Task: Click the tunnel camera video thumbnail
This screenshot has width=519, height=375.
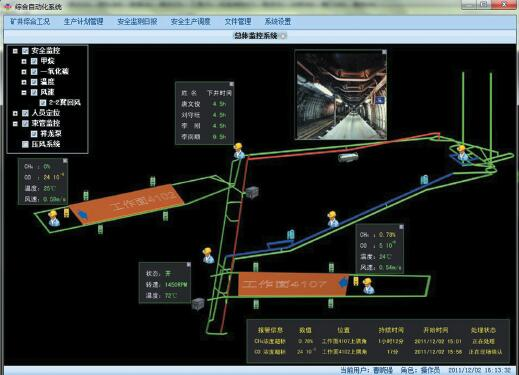Action: tap(341, 95)
